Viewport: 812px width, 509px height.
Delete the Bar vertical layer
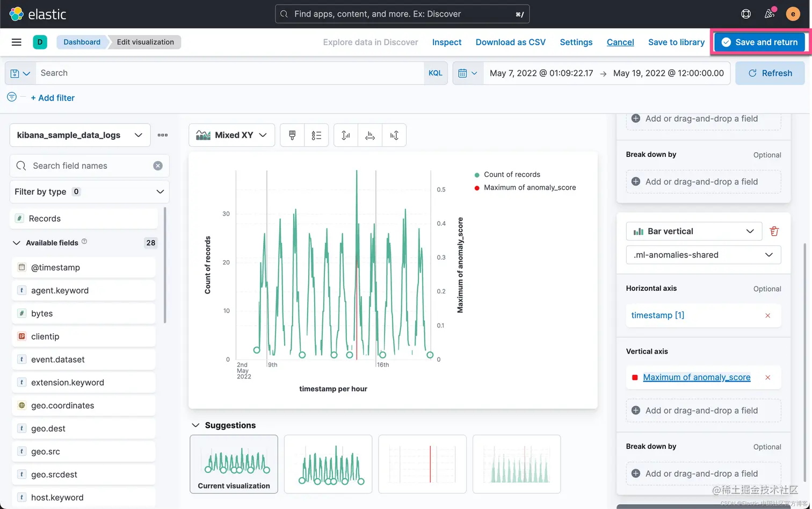coord(774,231)
